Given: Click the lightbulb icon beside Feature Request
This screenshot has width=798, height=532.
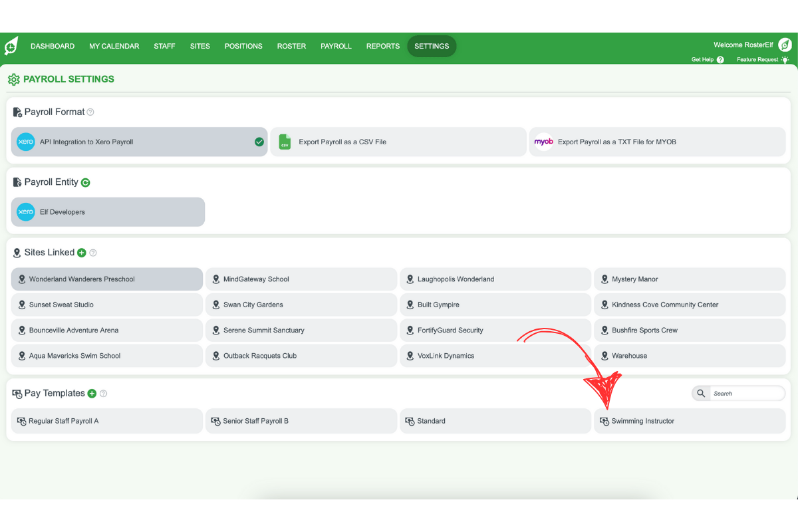Looking at the screenshot, I should point(787,59).
